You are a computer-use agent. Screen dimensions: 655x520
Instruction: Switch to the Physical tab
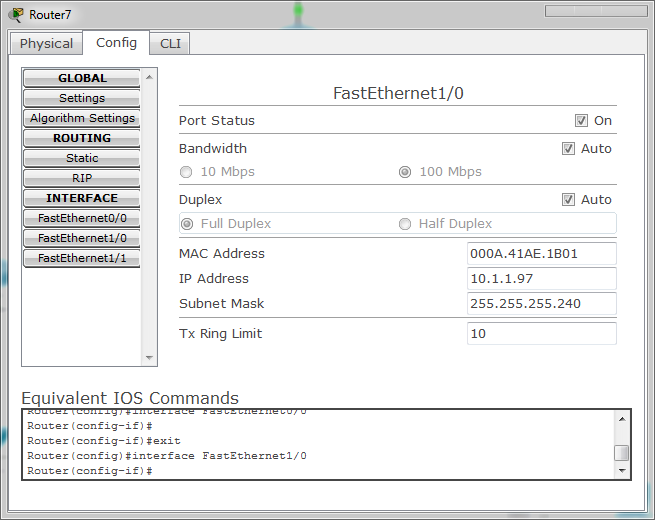pyautogui.click(x=46, y=43)
